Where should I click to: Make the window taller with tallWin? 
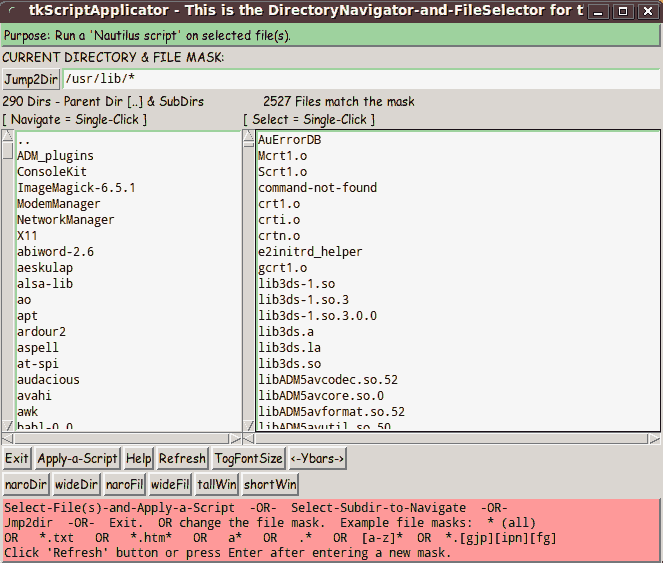pos(217,485)
